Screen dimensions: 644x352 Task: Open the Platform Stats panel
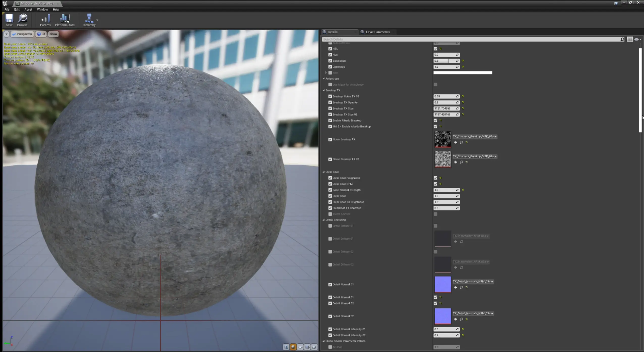coord(65,20)
